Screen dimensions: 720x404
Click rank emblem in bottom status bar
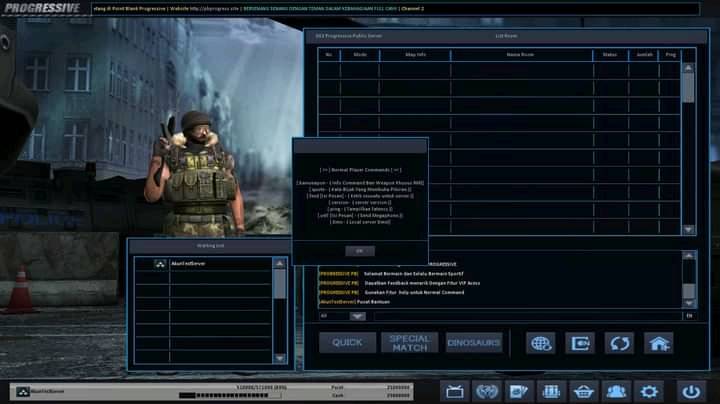click(22, 392)
